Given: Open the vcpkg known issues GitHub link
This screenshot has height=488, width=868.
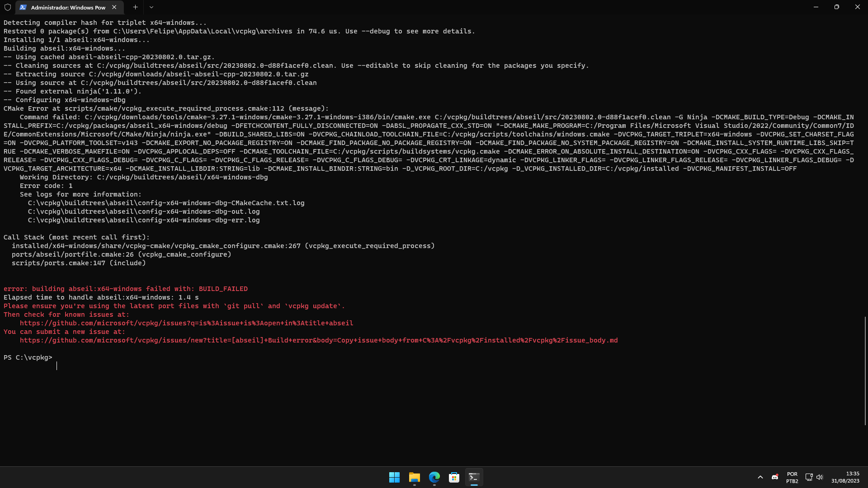Looking at the screenshot, I should [x=186, y=323].
